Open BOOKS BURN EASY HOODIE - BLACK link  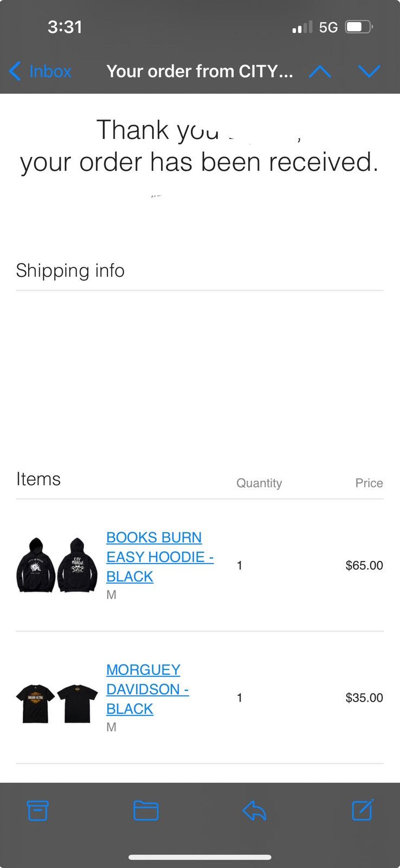pos(160,557)
